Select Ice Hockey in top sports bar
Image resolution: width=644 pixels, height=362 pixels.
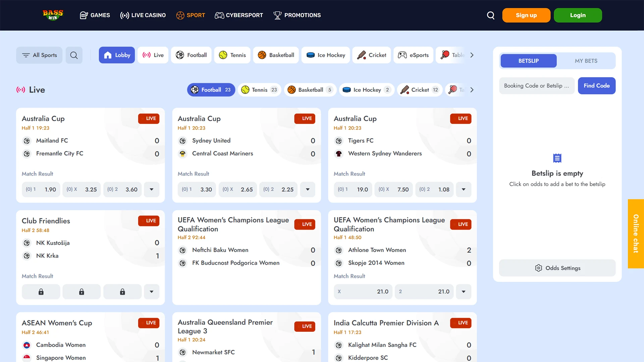[326, 55]
